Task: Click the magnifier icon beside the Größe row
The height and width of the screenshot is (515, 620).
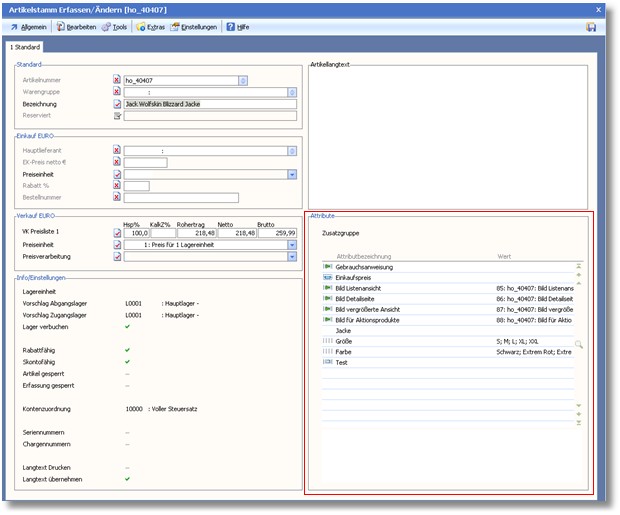Action: click(x=578, y=343)
